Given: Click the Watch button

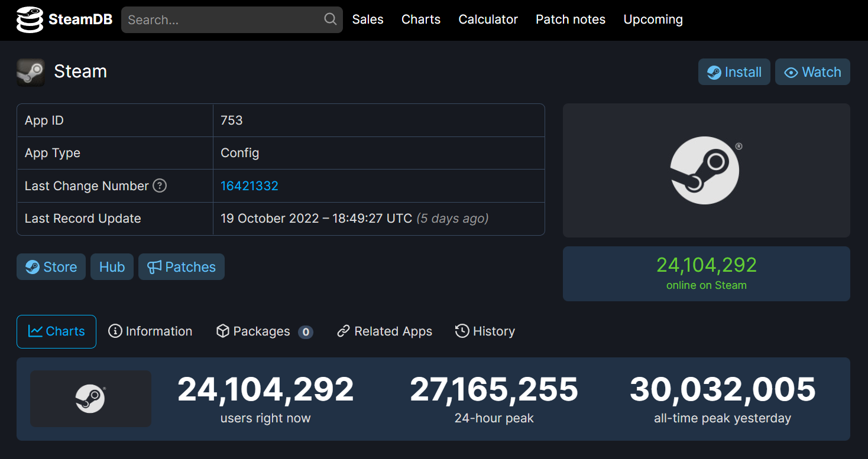Looking at the screenshot, I should pyautogui.click(x=812, y=72).
